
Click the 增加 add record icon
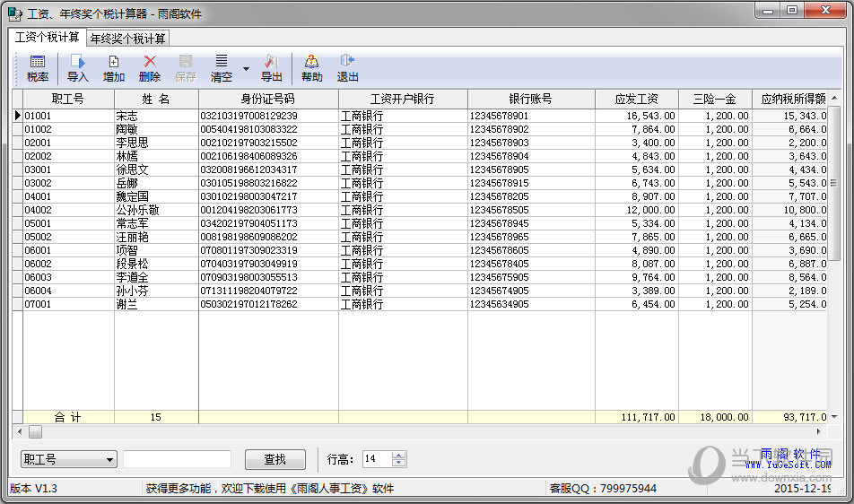(x=114, y=68)
